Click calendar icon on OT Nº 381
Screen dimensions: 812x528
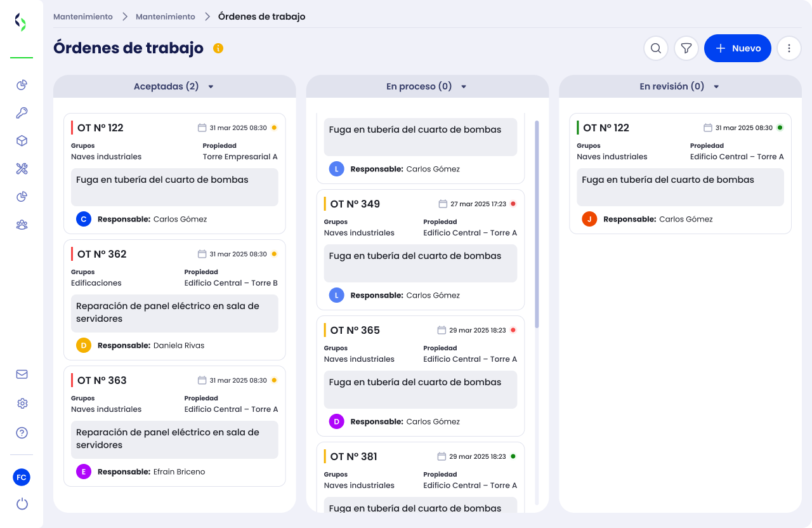(443, 456)
